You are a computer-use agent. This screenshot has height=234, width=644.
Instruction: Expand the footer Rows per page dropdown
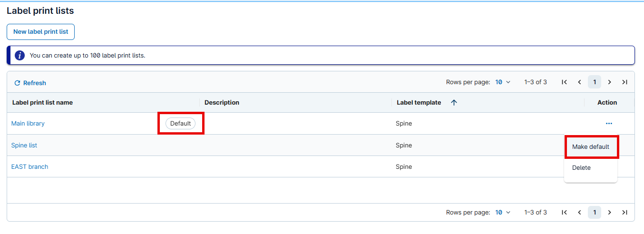point(502,213)
